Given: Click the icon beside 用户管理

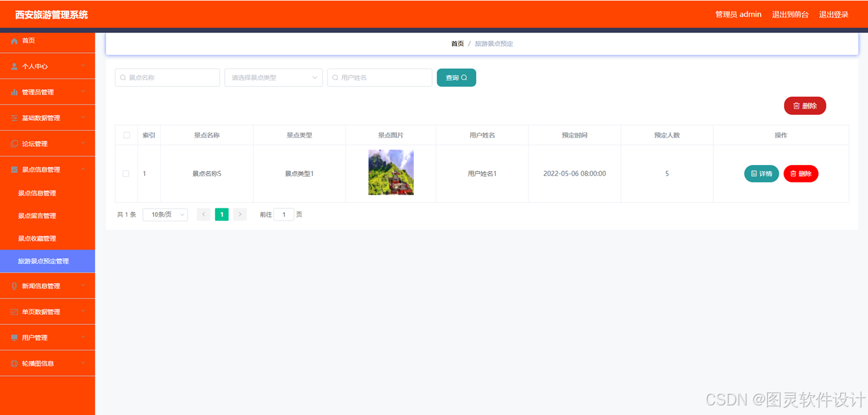Looking at the screenshot, I should point(14,338).
